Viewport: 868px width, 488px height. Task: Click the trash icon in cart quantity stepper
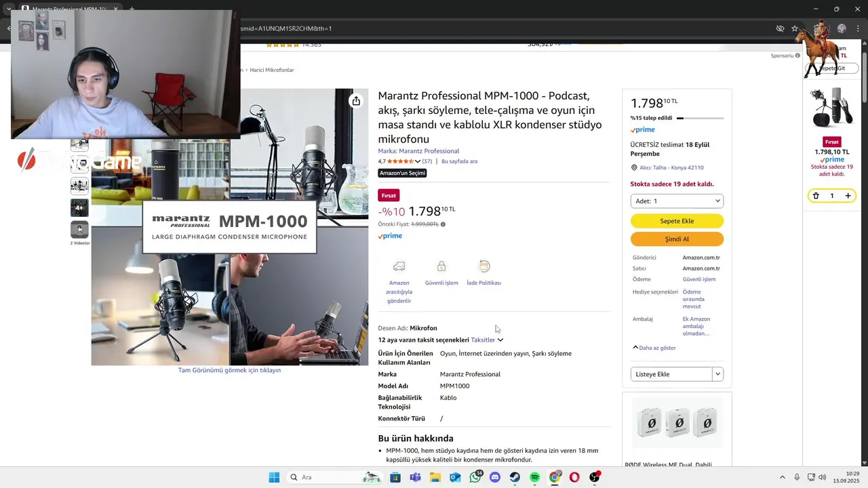(x=816, y=196)
